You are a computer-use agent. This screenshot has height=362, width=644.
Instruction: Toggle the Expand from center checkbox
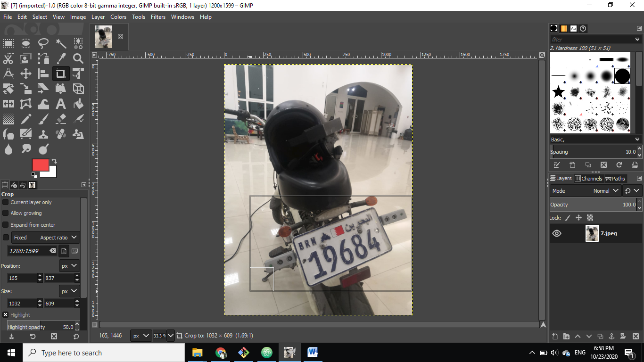tap(6, 225)
